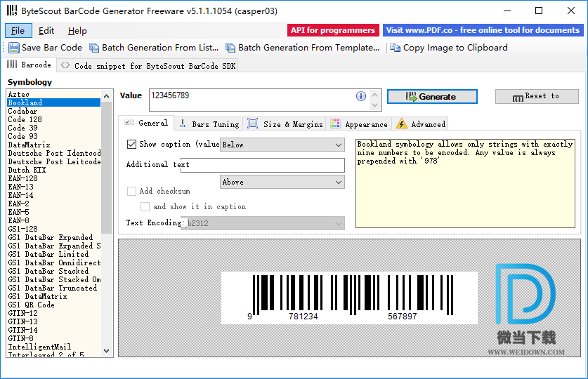
Task: Switch to the Appearance tab
Action: coord(359,124)
